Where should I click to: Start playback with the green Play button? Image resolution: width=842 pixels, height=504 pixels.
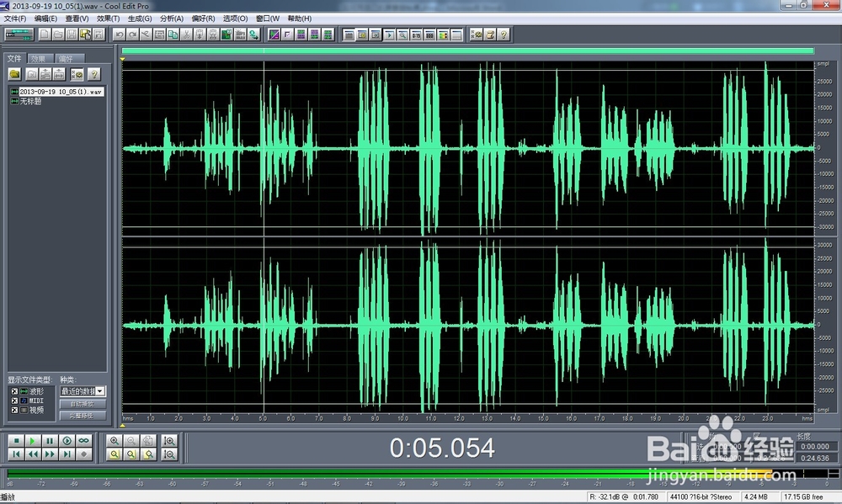click(33, 441)
